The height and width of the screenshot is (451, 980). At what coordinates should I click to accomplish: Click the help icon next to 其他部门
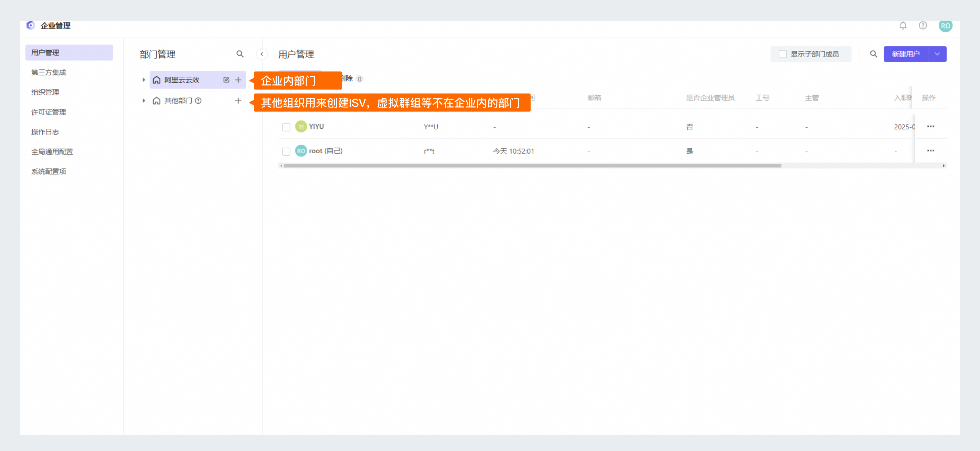(198, 101)
